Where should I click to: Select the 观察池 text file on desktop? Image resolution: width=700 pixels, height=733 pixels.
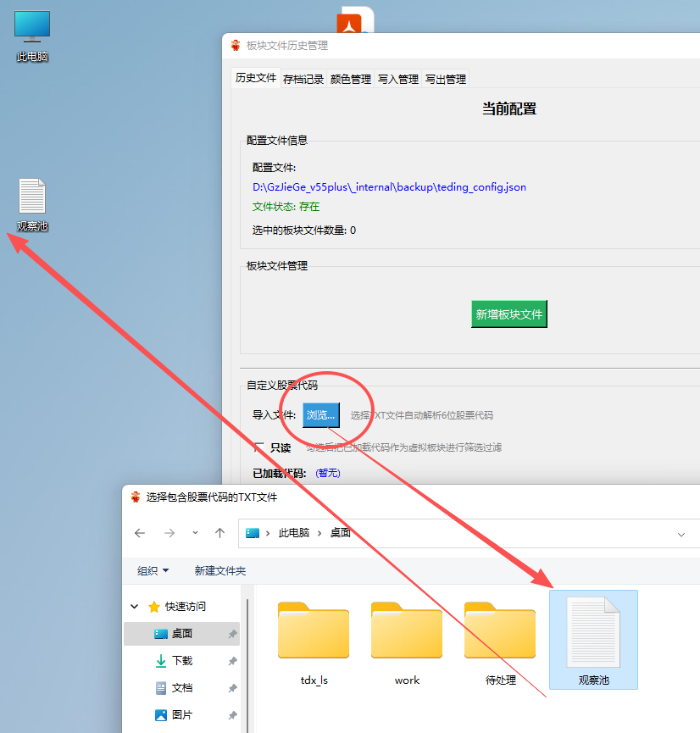pyautogui.click(x=32, y=204)
